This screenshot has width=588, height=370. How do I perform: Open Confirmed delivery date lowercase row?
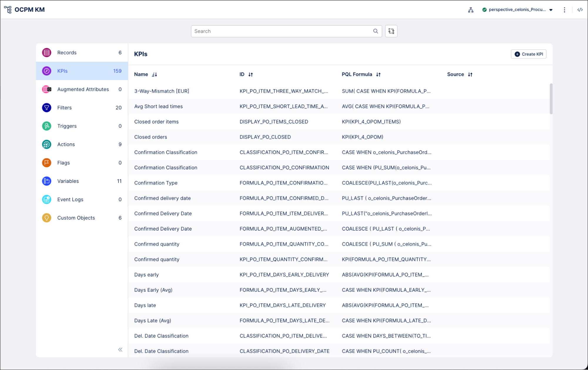click(339, 198)
